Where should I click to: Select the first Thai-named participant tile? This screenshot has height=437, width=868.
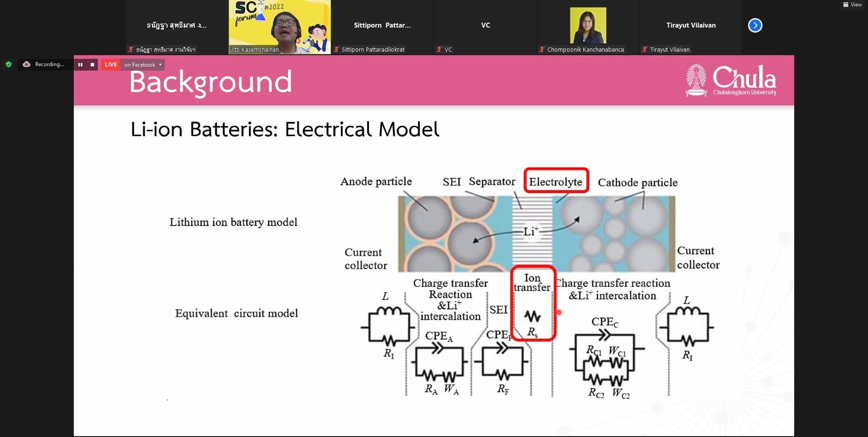click(177, 27)
